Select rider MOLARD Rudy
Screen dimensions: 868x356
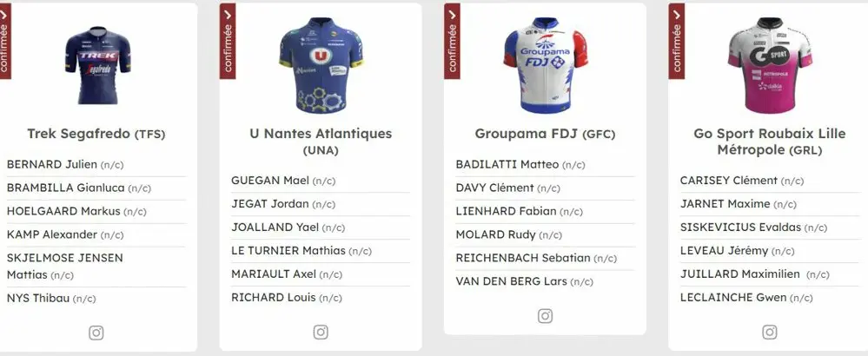coord(493,234)
